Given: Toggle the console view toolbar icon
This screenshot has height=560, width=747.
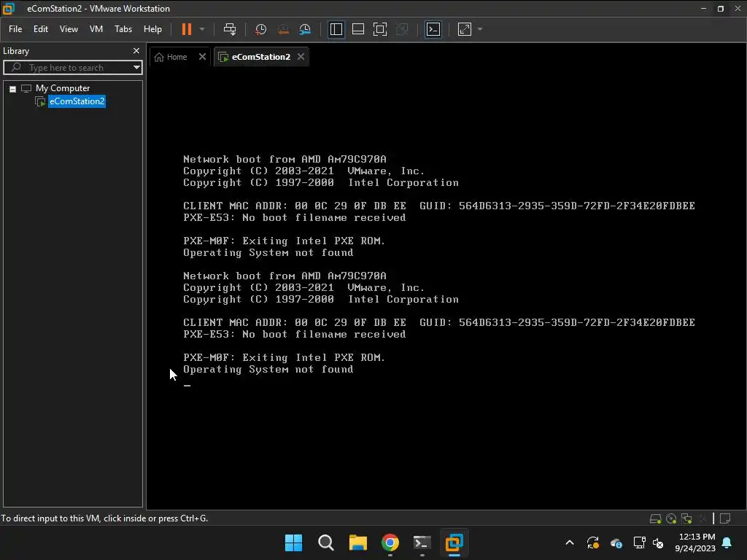Looking at the screenshot, I should 433,29.
